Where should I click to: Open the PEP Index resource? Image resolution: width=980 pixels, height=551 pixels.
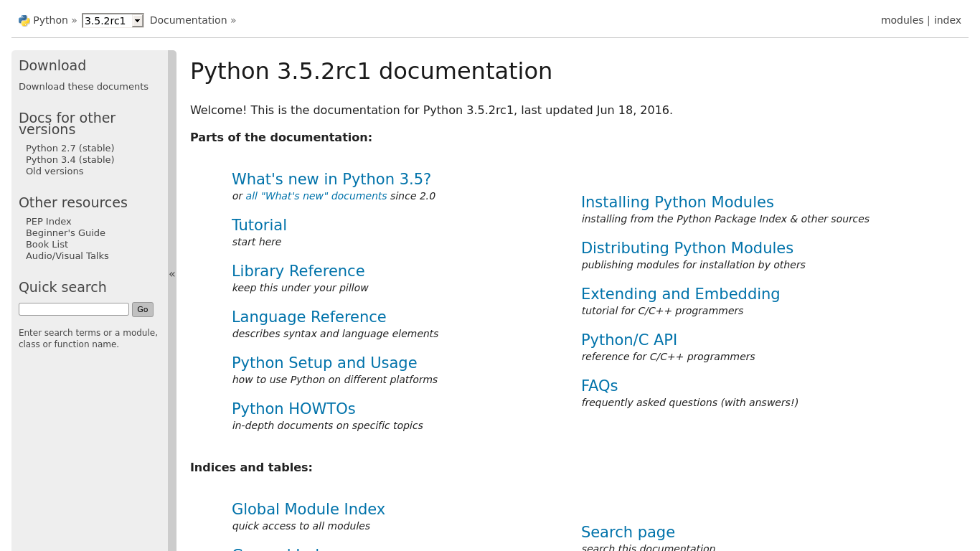click(x=49, y=222)
